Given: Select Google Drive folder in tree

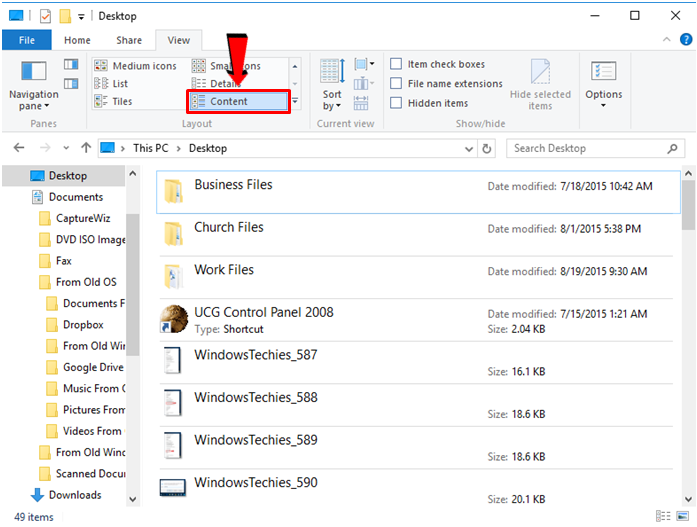Looking at the screenshot, I should pyautogui.click(x=85, y=367).
